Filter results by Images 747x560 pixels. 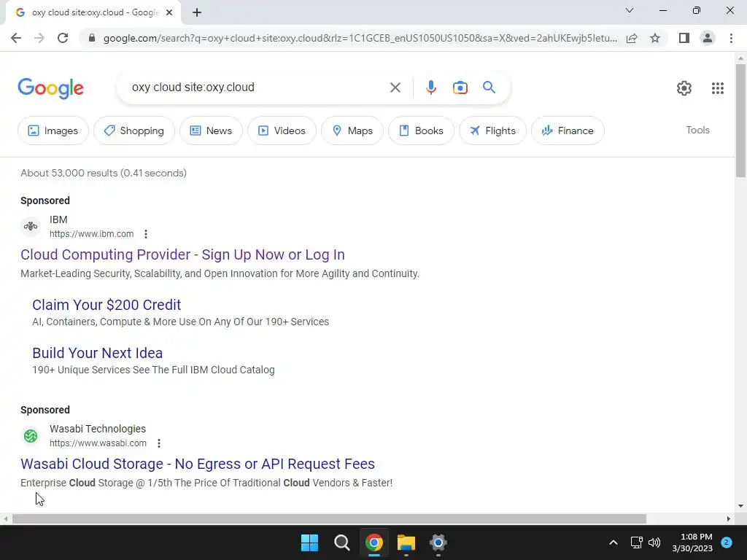coord(53,131)
